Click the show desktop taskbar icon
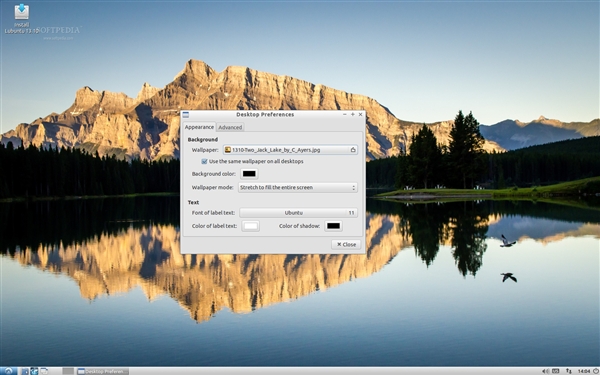Viewport: 600px width, 375px height. [44, 371]
